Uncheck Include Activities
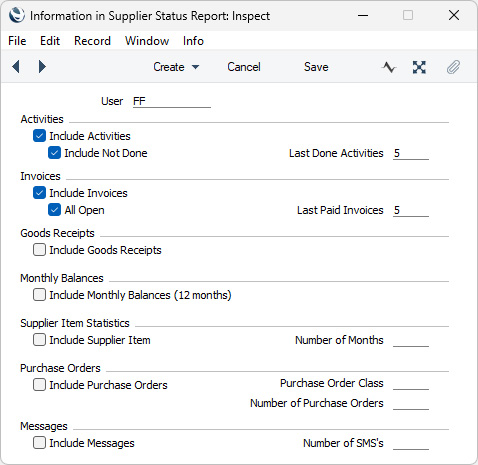The height and width of the screenshot is (465, 478). (x=39, y=136)
